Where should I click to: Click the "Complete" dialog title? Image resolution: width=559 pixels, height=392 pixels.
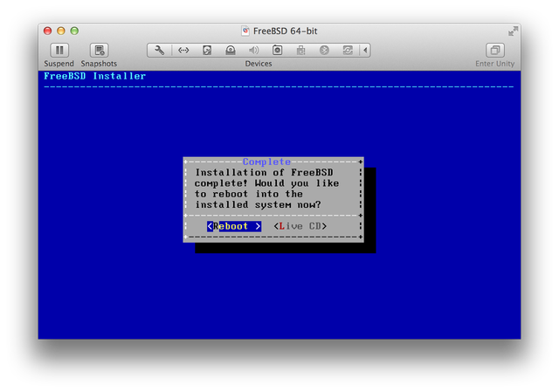tap(266, 162)
